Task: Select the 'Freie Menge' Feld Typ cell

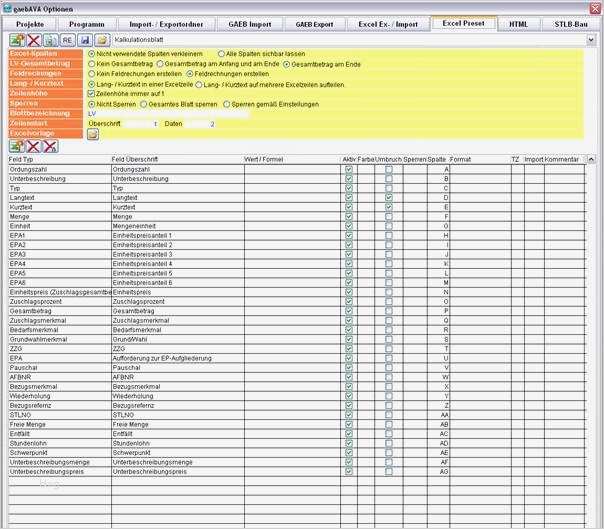Action: point(60,424)
